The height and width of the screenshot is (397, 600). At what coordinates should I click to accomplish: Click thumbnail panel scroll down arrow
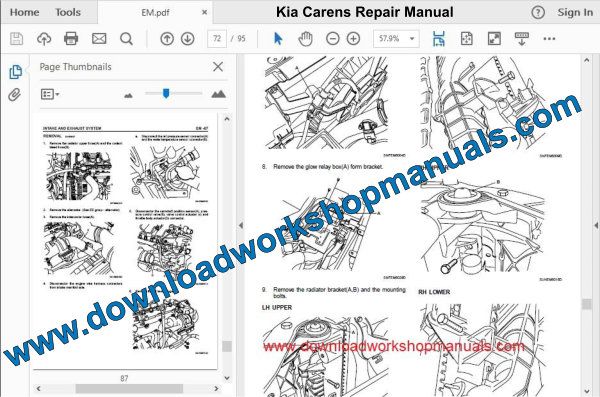pyautogui.click(x=227, y=378)
